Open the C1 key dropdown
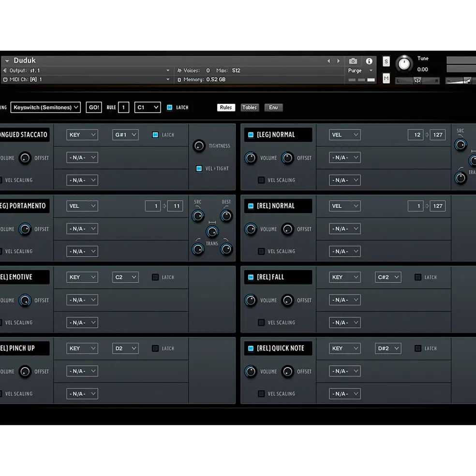 148,107
